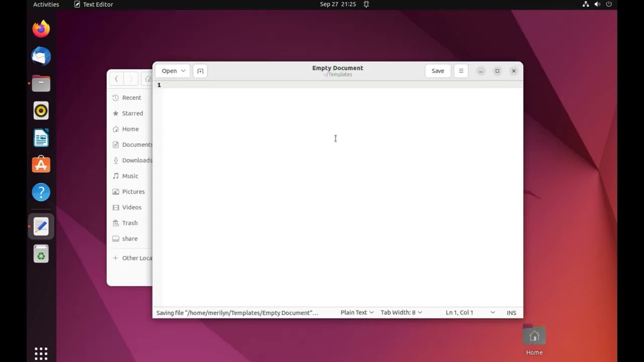
Task: Click the Starred star icon in Files
Action: [116, 113]
